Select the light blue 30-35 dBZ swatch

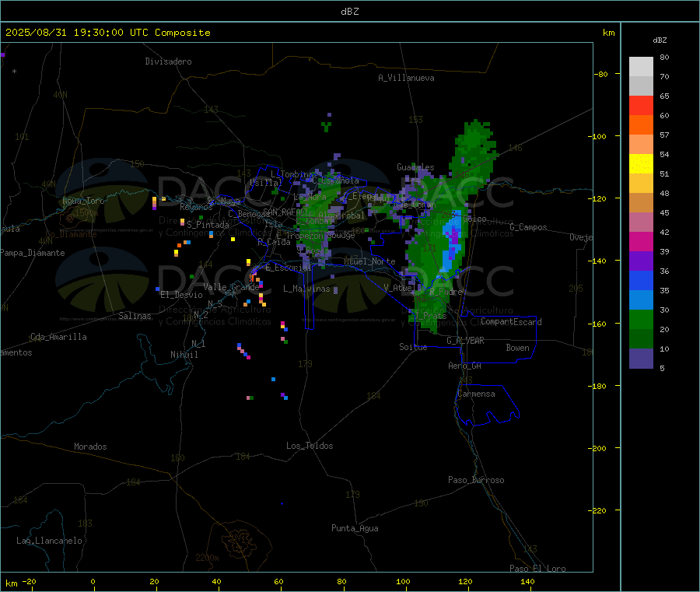click(x=641, y=300)
